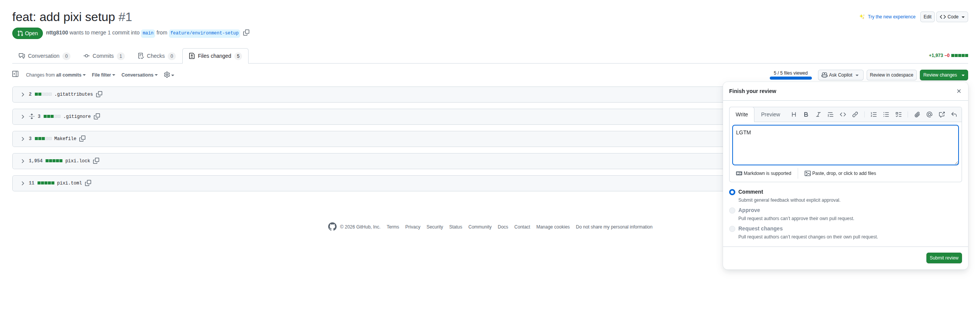
Task: Click the attach files paperclip icon
Action: pos(917,114)
